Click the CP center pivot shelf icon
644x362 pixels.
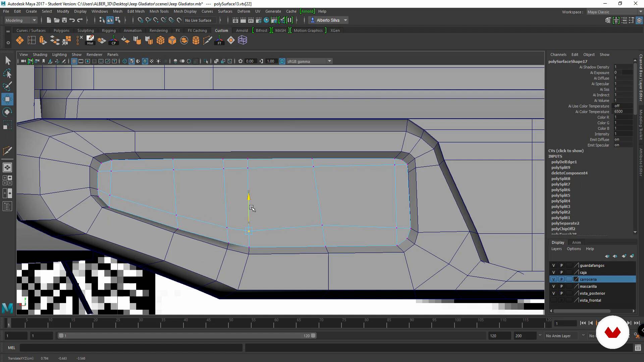click(x=113, y=41)
